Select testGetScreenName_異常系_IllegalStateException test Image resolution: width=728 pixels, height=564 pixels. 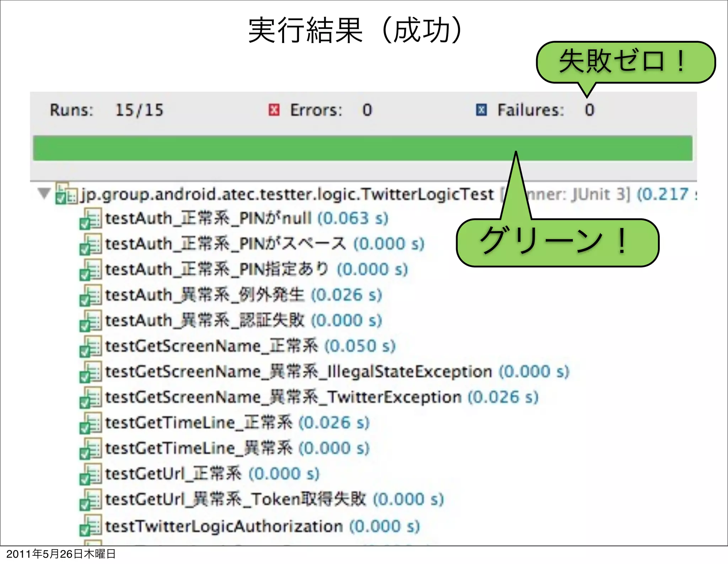coord(299,372)
